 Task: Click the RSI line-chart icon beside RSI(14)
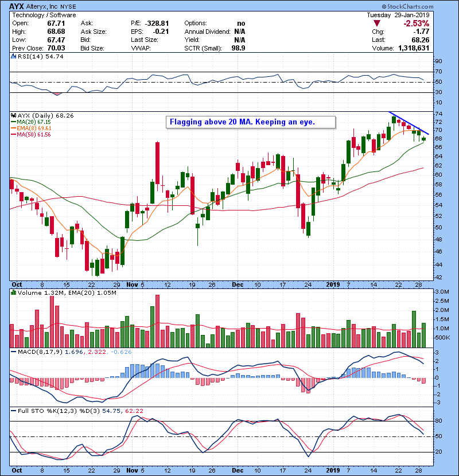pyautogui.click(x=13, y=56)
